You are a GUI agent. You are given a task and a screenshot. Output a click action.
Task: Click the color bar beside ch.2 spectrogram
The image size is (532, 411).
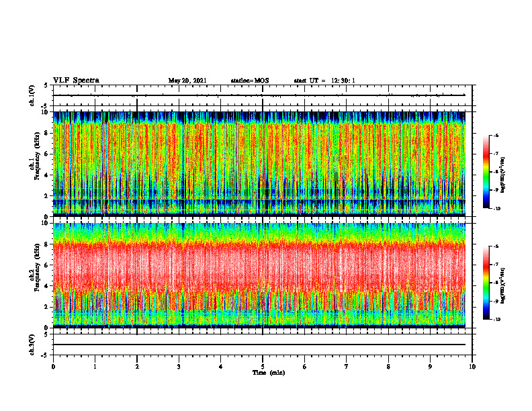click(486, 283)
